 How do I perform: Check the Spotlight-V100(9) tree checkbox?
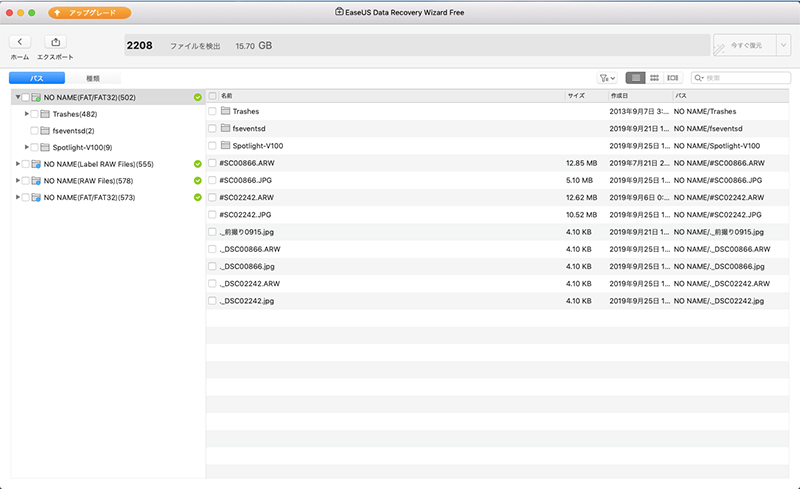(x=35, y=147)
